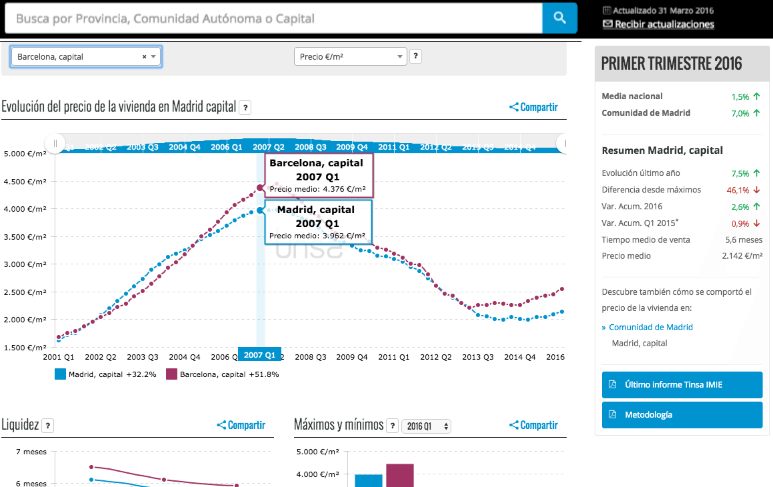The height and width of the screenshot is (487, 773).
Task: Click 'Actualizado 31 Marzo 2016' text
Action: pyautogui.click(x=663, y=10)
